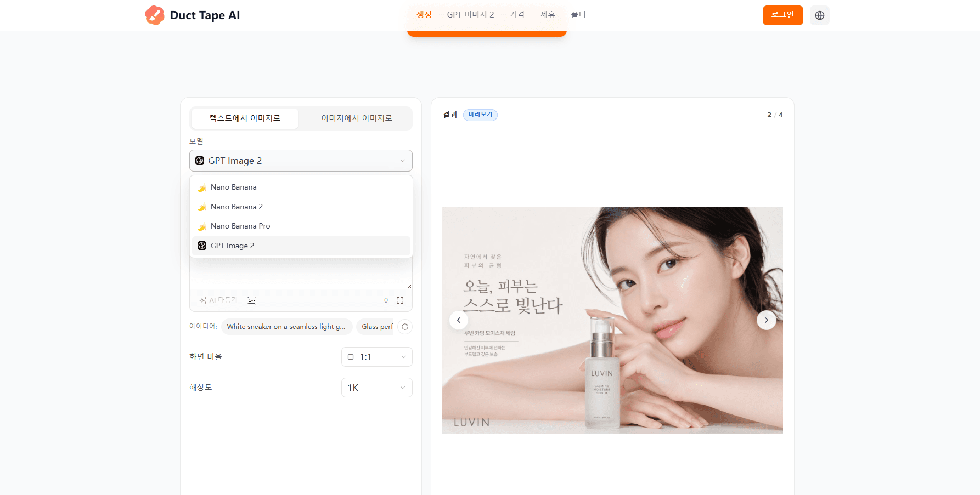The width and height of the screenshot is (980, 495).
Task: Open the GPT 이미지 2 nav link
Action: pos(470,15)
